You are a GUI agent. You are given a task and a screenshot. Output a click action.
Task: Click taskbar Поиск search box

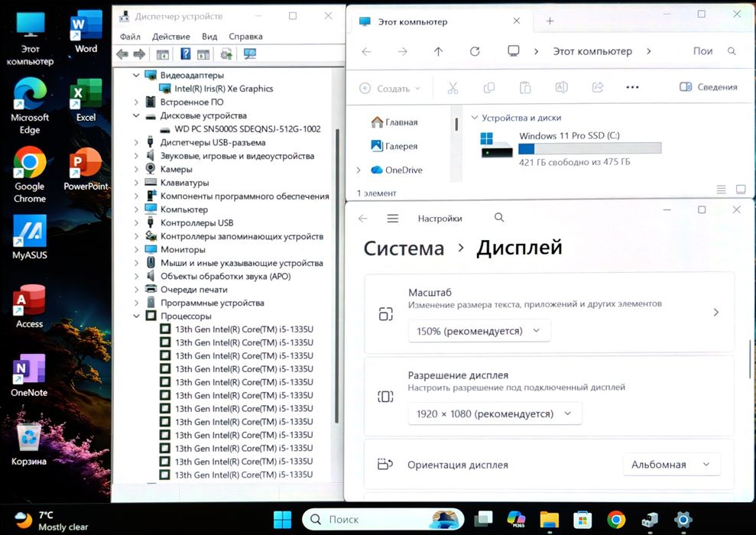point(383,520)
